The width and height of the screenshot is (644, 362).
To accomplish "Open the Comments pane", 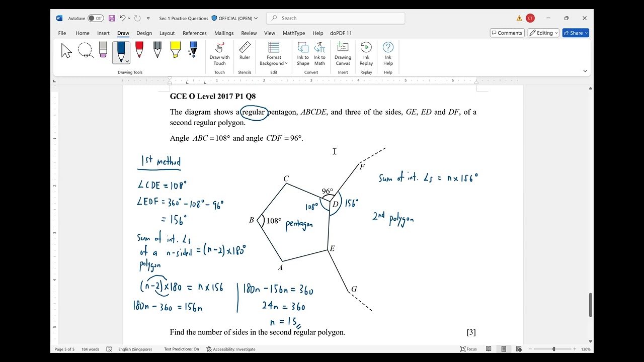I will pyautogui.click(x=507, y=33).
